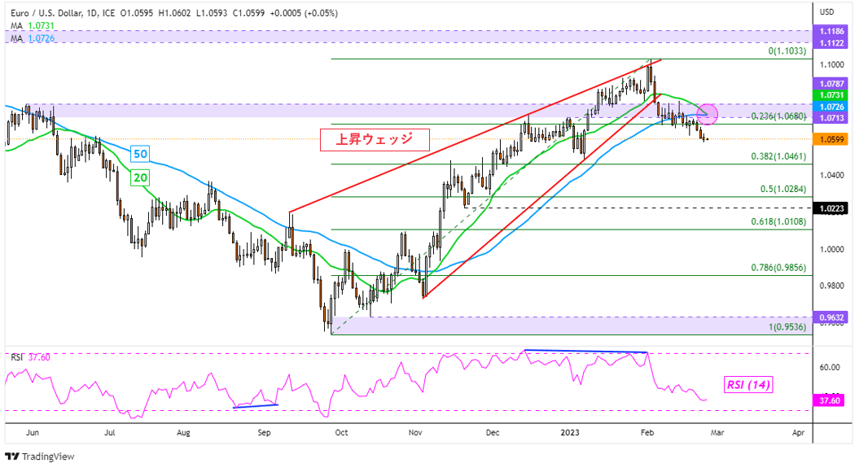
Task: Select the Fibonacci 0.236(1.0680) label
Action: coord(778,116)
